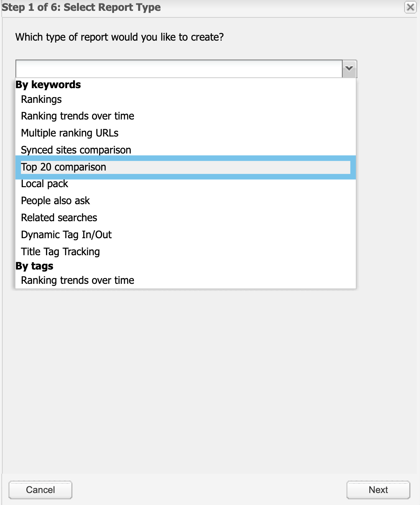The image size is (420, 505).
Task: Proceed with the Next button
Action: point(378,490)
